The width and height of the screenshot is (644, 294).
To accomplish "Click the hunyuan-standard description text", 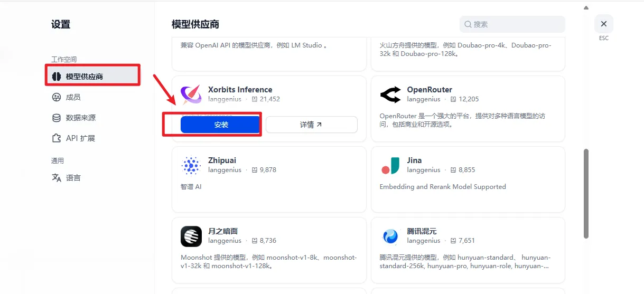I will 465,262.
